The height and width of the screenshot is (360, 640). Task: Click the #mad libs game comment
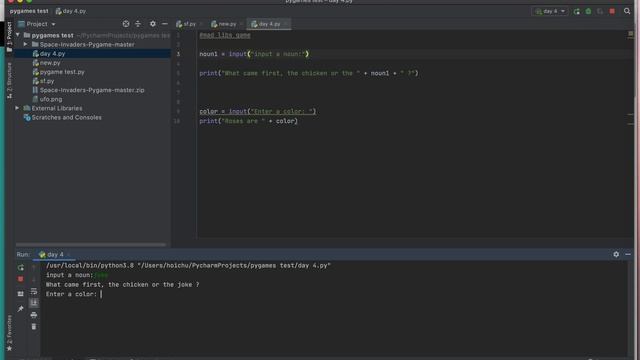tap(225, 35)
